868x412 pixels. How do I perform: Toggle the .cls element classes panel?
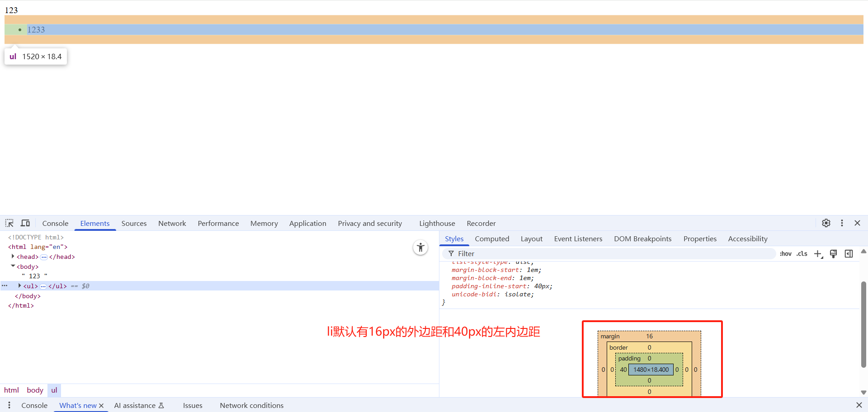pyautogui.click(x=802, y=254)
